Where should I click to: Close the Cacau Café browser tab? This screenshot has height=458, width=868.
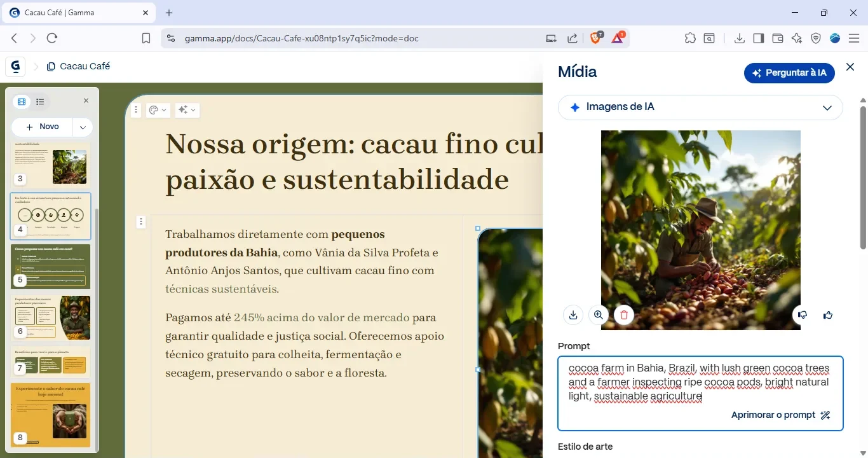146,13
